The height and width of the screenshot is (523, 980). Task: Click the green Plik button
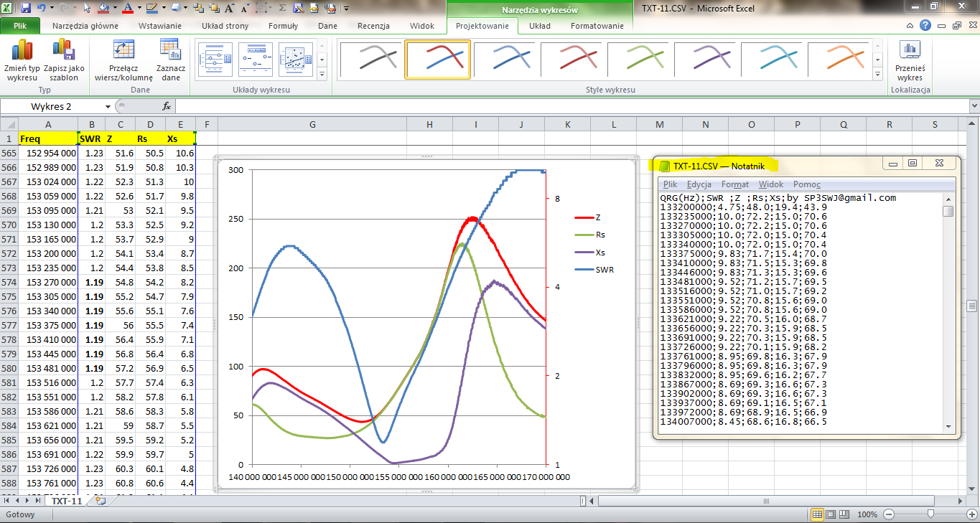coord(20,26)
